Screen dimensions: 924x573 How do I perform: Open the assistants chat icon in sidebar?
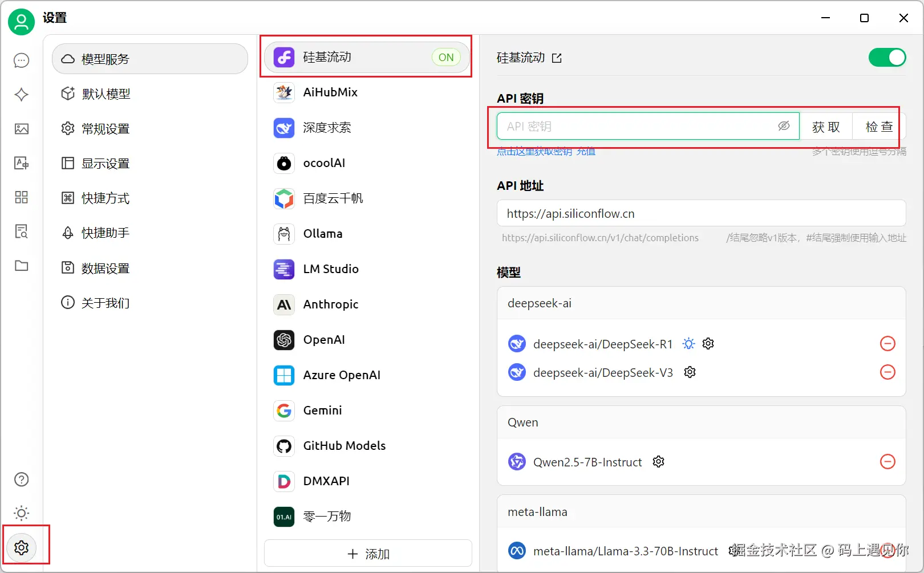pyautogui.click(x=22, y=60)
